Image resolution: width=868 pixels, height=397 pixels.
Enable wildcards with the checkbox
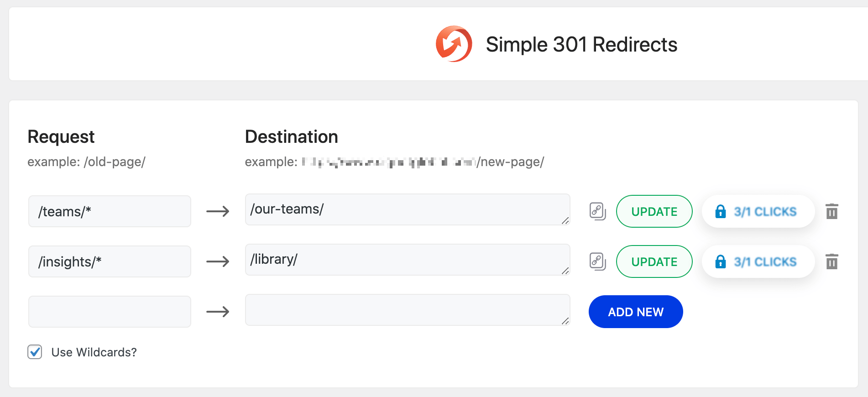(x=35, y=352)
